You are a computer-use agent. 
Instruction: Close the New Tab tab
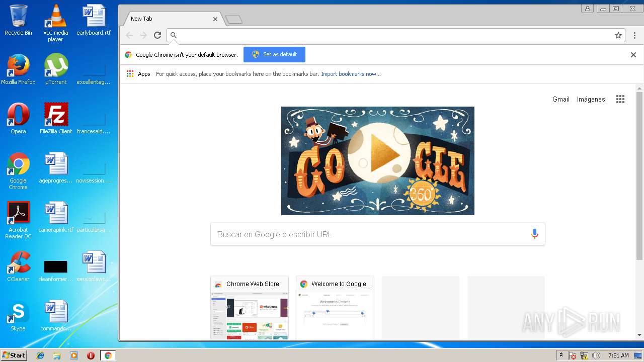[x=215, y=19]
